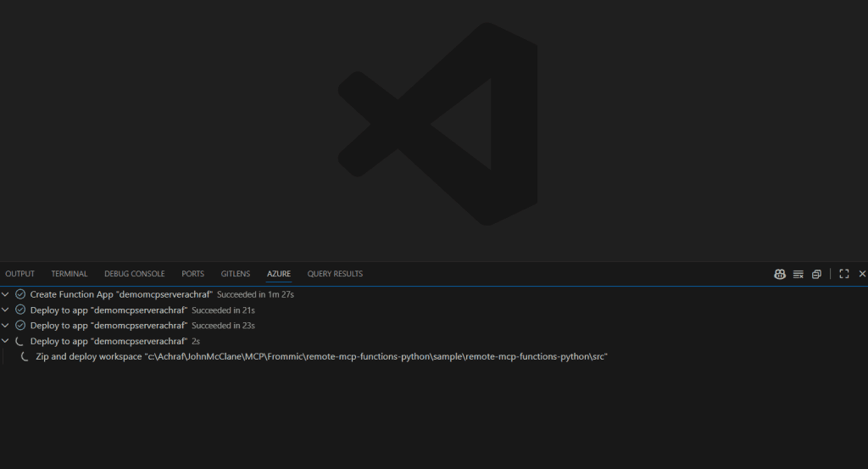Select the DEBUG CONSOLE tab
Screen dimensions: 868x469
pyautogui.click(x=134, y=274)
